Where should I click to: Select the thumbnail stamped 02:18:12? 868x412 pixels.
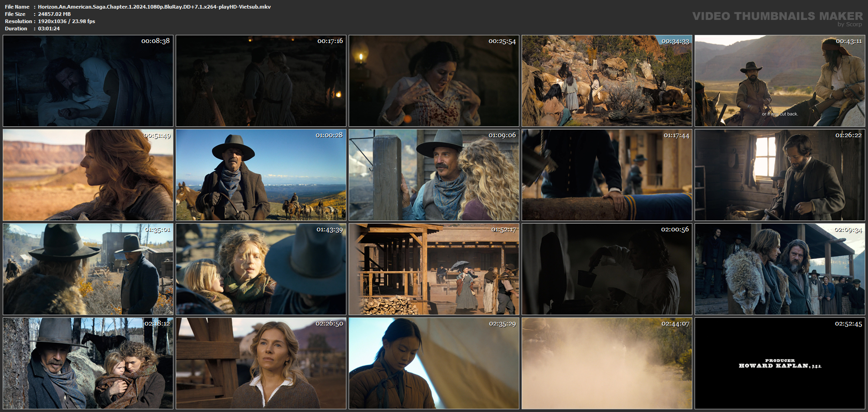coord(88,364)
